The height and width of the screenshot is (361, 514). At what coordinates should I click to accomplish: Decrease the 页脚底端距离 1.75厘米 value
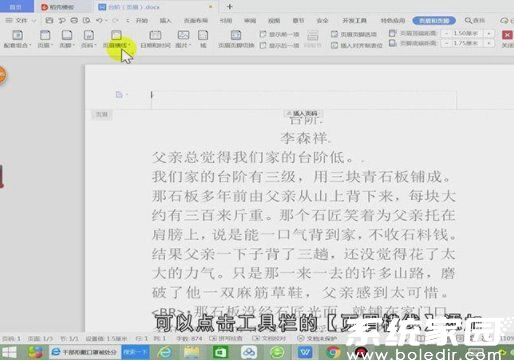tap(446, 43)
